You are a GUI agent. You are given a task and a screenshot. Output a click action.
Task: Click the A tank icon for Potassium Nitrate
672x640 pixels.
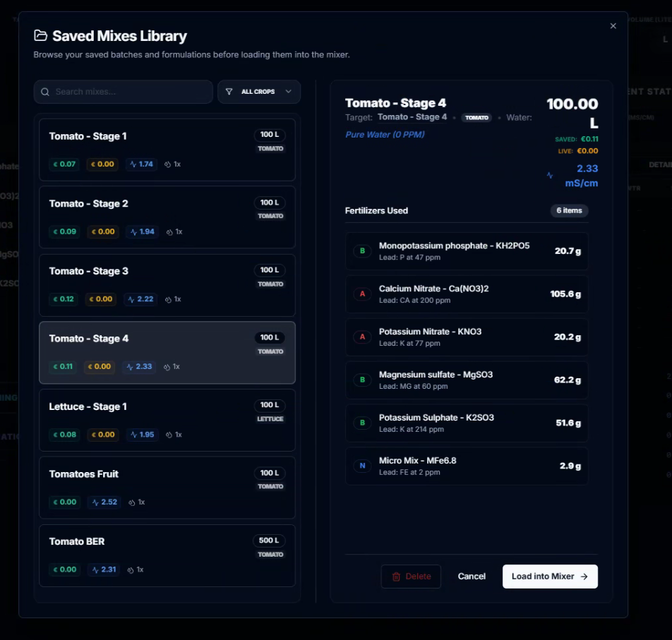pos(362,337)
